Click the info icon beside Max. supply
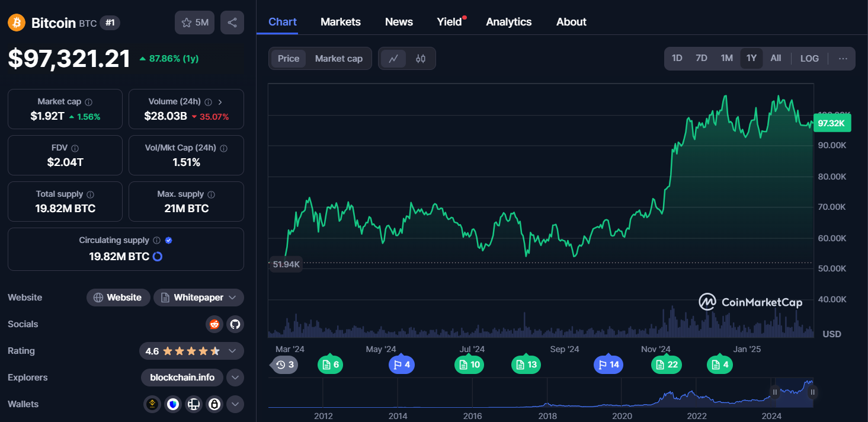 coord(212,194)
